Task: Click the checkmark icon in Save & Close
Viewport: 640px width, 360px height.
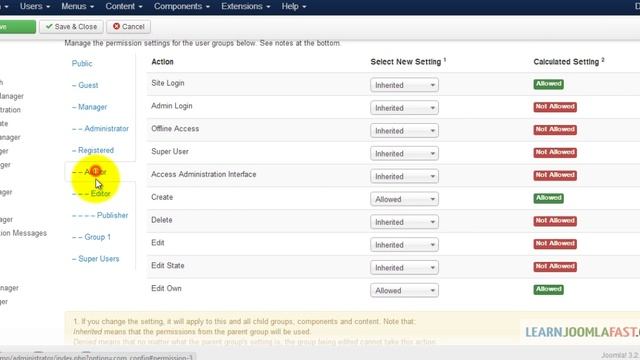Action: (x=49, y=26)
